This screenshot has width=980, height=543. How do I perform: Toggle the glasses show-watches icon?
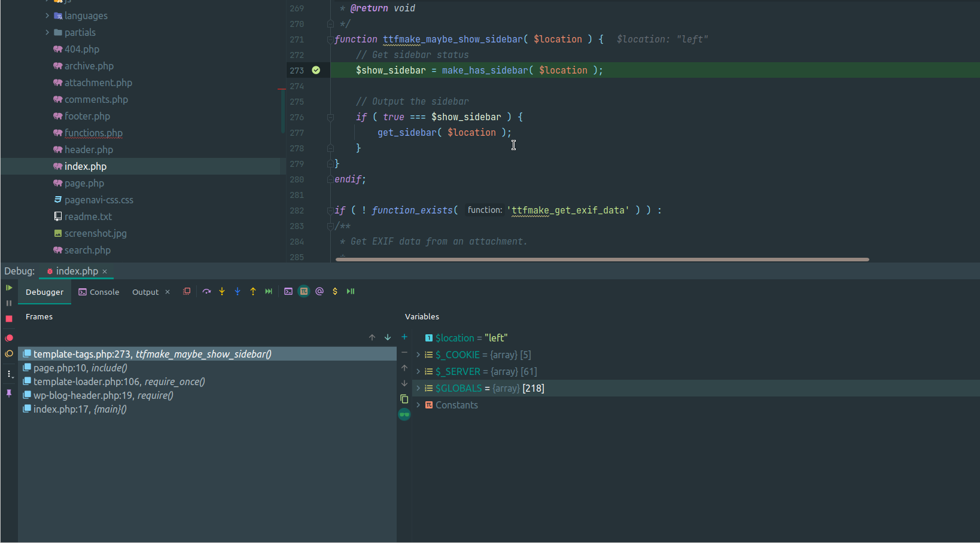pos(404,414)
